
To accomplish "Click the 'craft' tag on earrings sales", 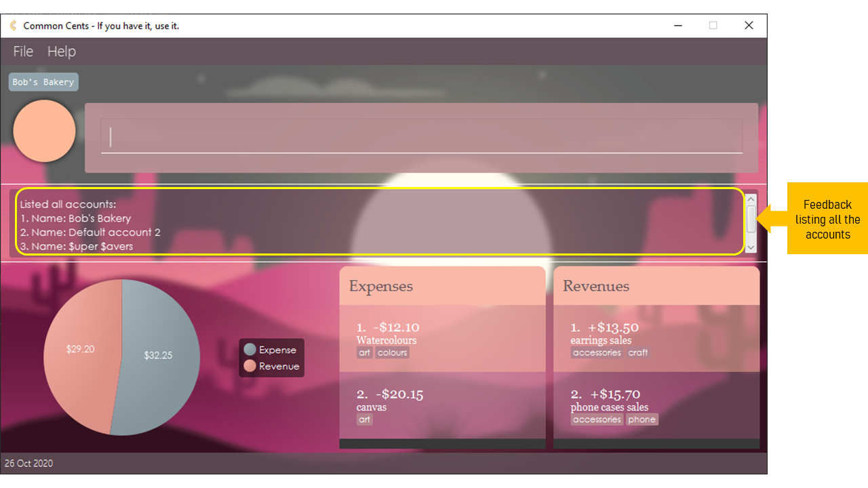I will (x=638, y=352).
